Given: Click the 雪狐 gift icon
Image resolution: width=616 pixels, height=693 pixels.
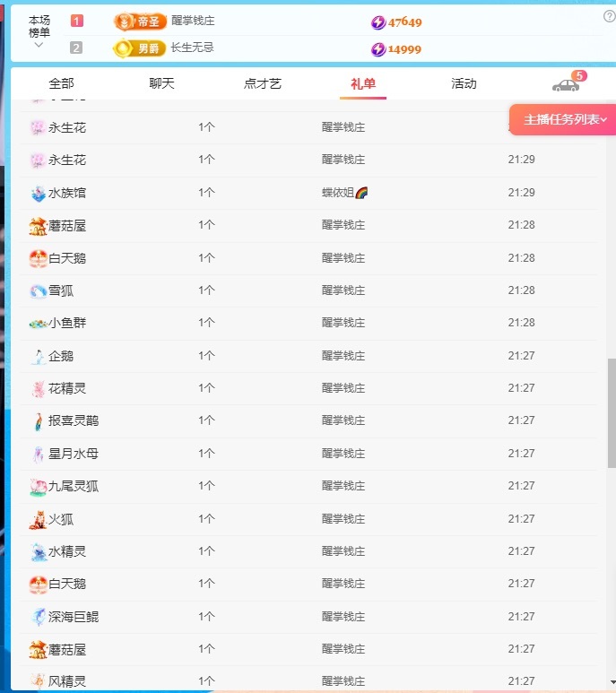Looking at the screenshot, I should 38,290.
